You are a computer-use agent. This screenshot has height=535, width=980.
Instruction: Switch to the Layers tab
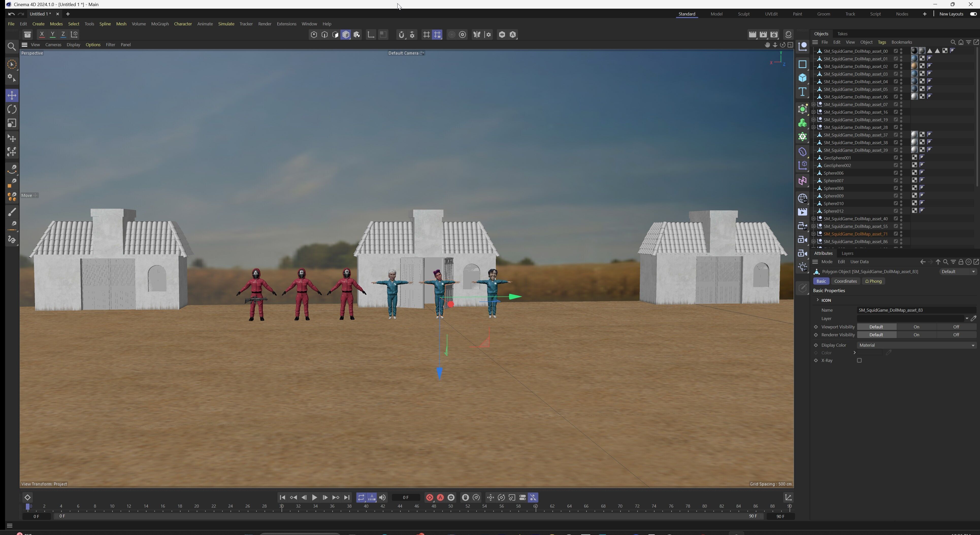847,254
